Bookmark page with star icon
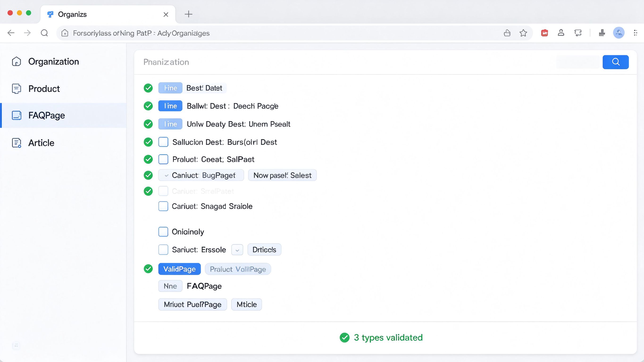Viewport: 644px width, 362px height. click(x=523, y=33)
